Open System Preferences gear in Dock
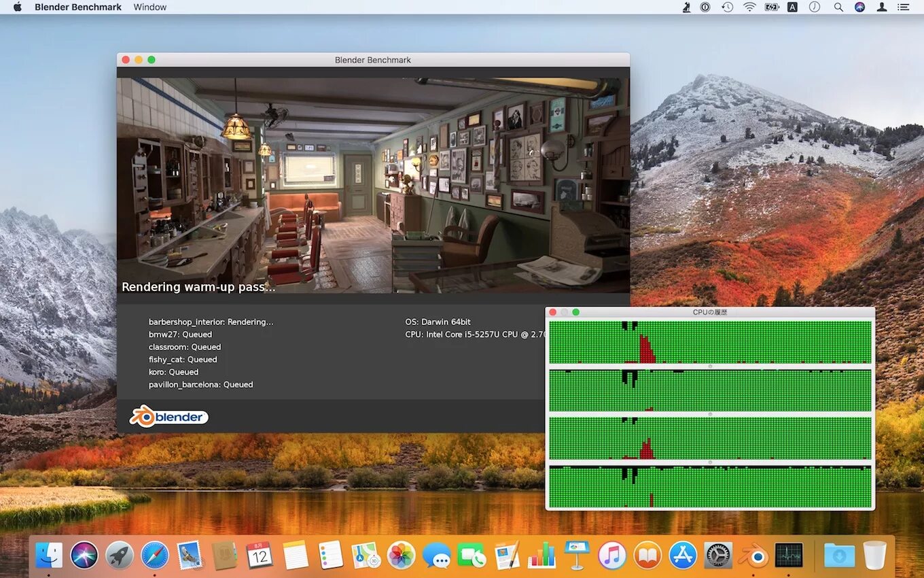924x578 pixels. 718,555
